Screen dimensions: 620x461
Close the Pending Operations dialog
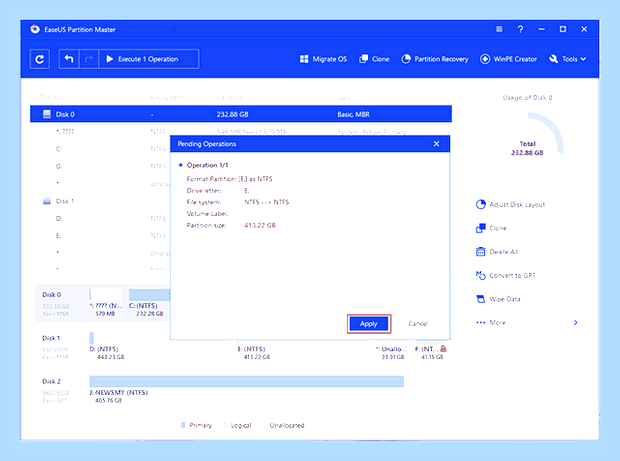(436, 144)
